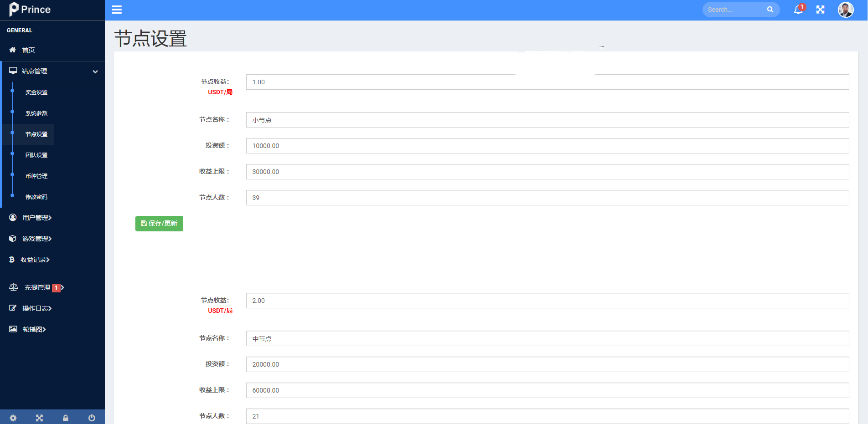Click the fullscreen icon in sidebar footer
This screenshot has height=424, width=868.
pos(39,418)
